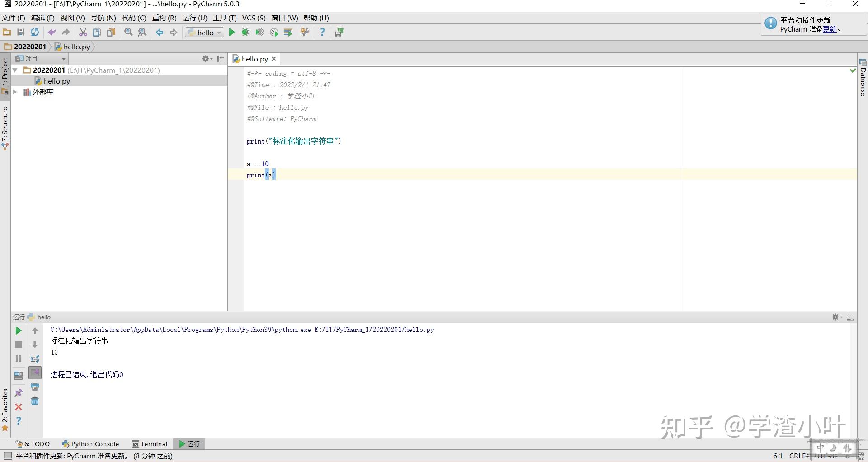
Task: Click the Cut scissors icon
Action: (x=83, y=32)
